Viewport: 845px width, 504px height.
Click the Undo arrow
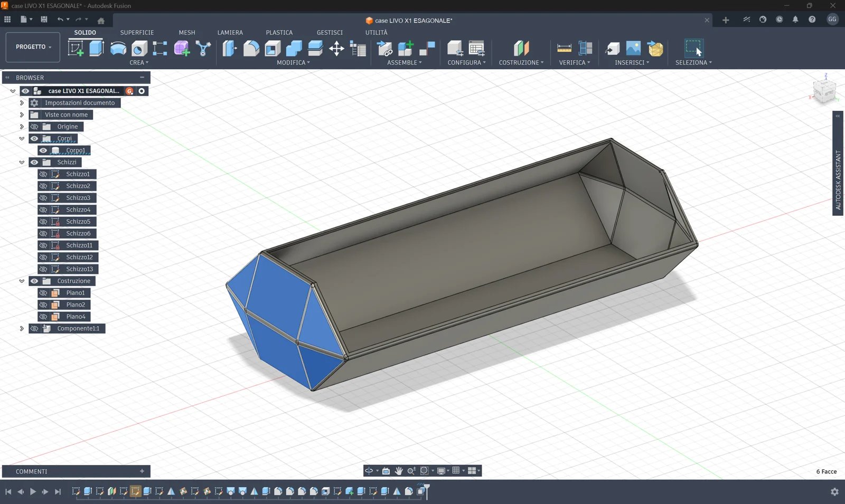(x=60, y=20)
